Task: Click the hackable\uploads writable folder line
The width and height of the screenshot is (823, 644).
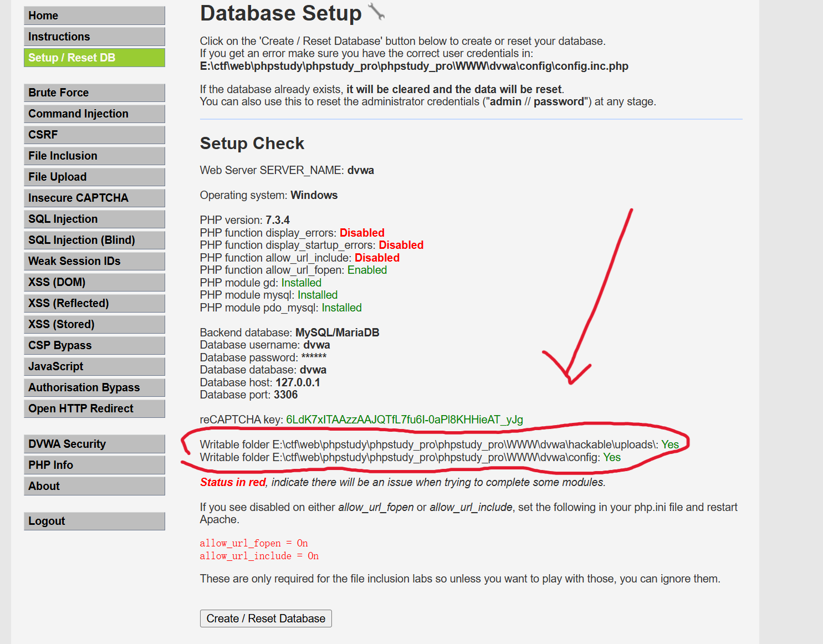Action: click(439, 444)
